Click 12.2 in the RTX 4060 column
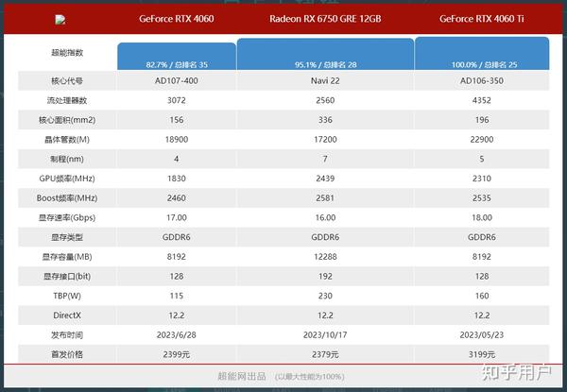Viewport: 567px width, 392px height. 177,315
